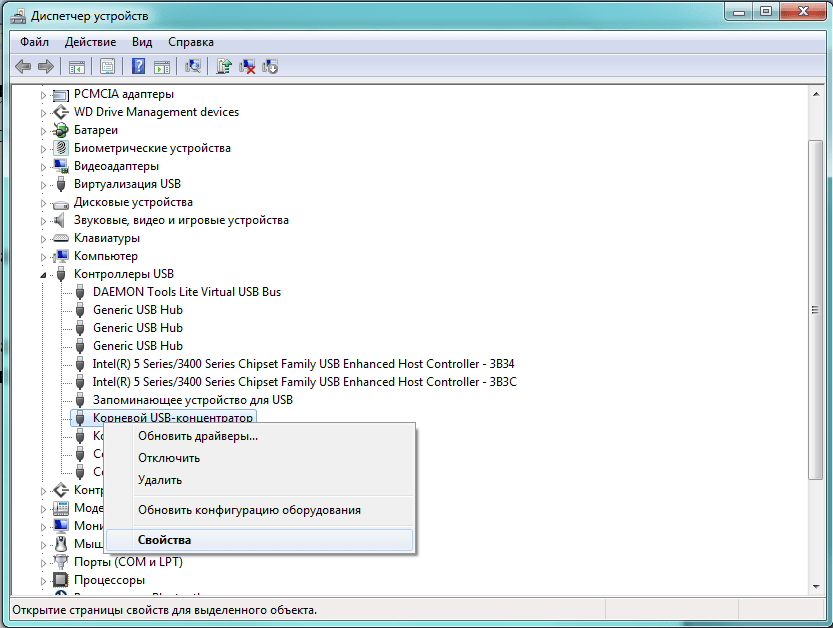Select Запоминающее устройство для USB
The height and width of the screenshot is (628, 833).
coord(192,400)
